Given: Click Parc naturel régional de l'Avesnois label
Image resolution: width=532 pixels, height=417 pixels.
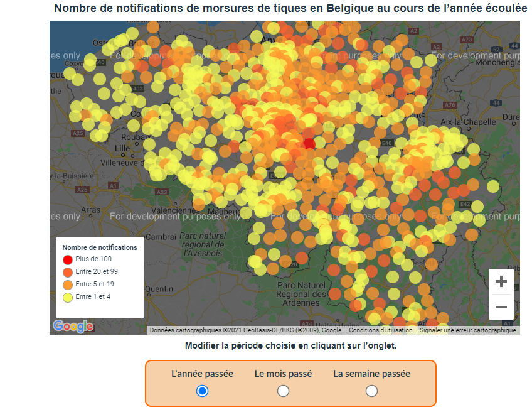Looking at the screenshot, I should 203,244.
